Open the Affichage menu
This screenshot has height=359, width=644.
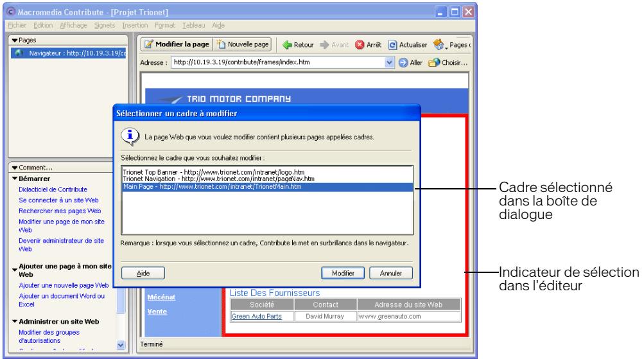point(74,26)
